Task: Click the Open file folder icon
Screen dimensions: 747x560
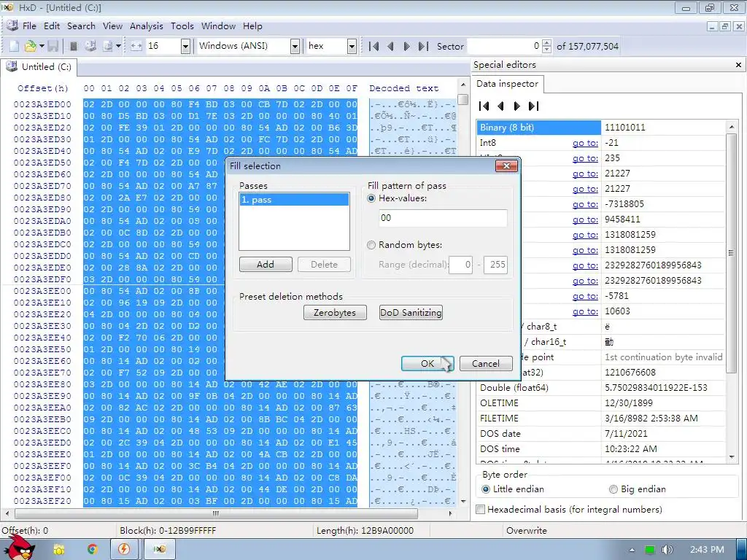Action: 30,46
